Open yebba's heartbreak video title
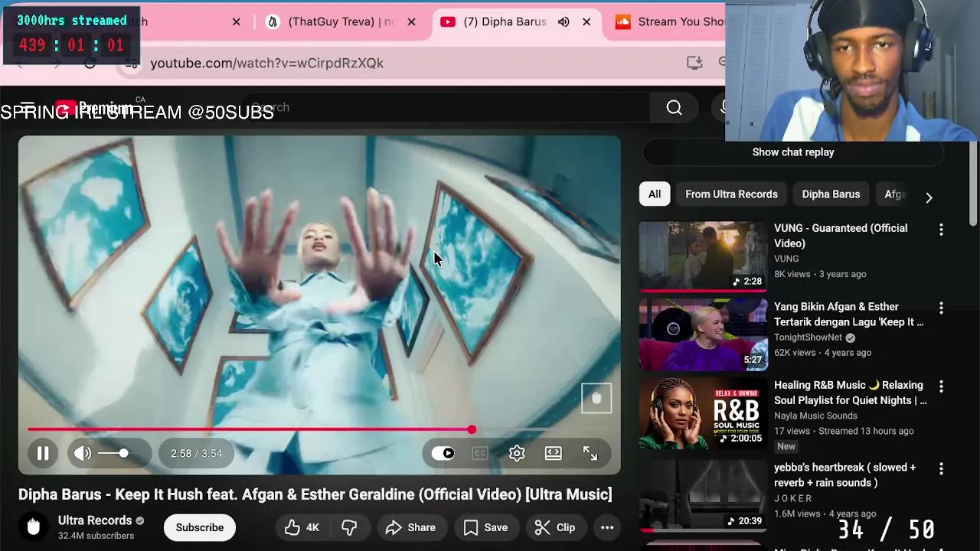980x551 pixels. point(844,475)
